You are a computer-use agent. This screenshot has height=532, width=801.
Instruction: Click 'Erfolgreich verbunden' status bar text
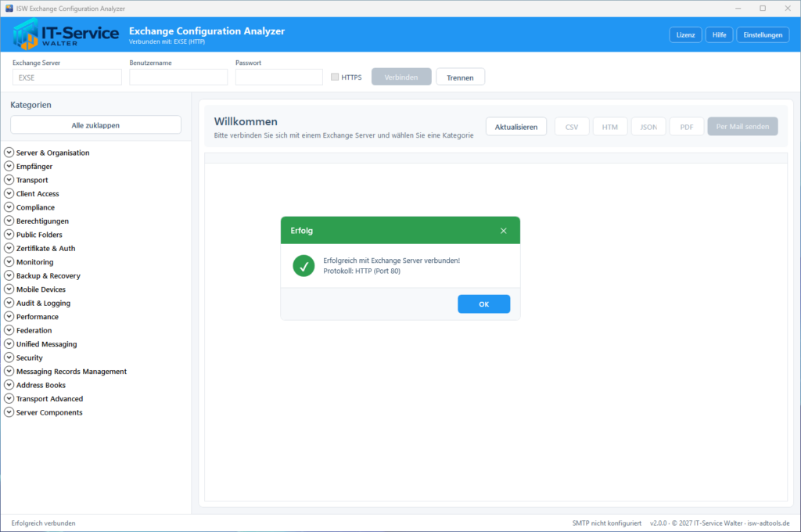(44, 523)
